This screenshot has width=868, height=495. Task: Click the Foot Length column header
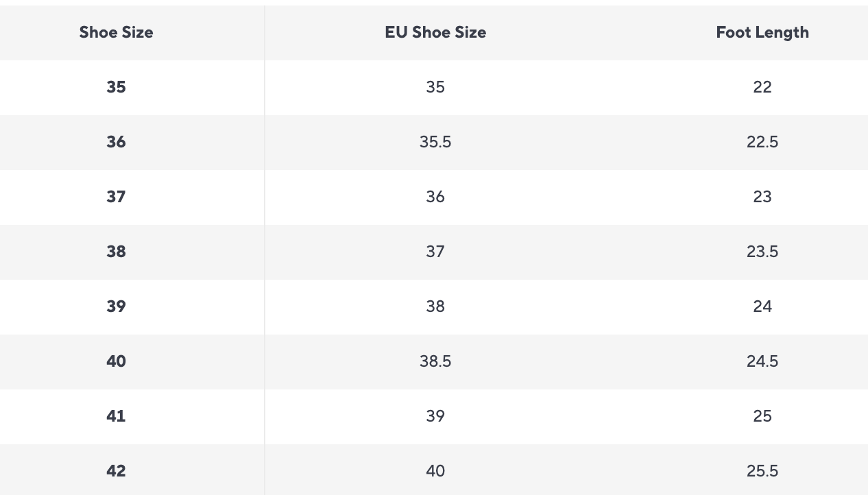tap(762, 32)
